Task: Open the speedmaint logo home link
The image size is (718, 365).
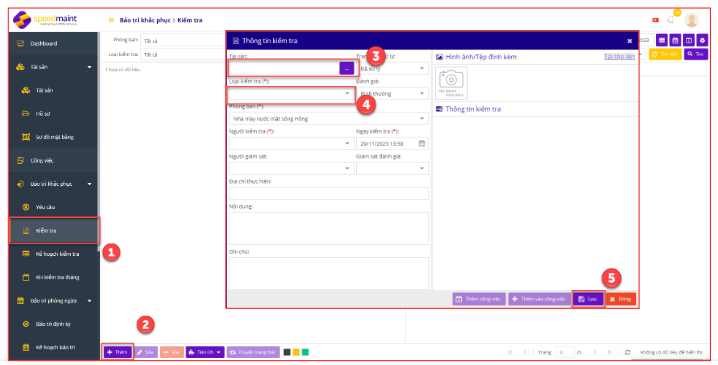Action: point(45,20)
